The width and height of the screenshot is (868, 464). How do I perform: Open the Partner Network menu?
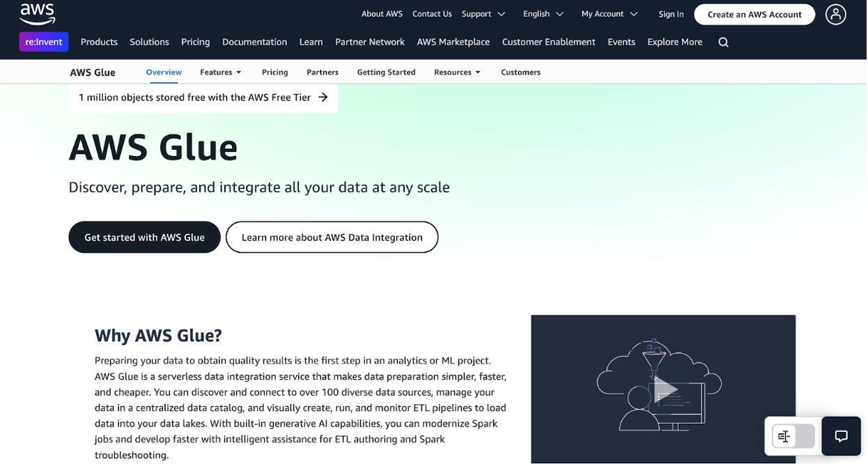coord(370,42)
